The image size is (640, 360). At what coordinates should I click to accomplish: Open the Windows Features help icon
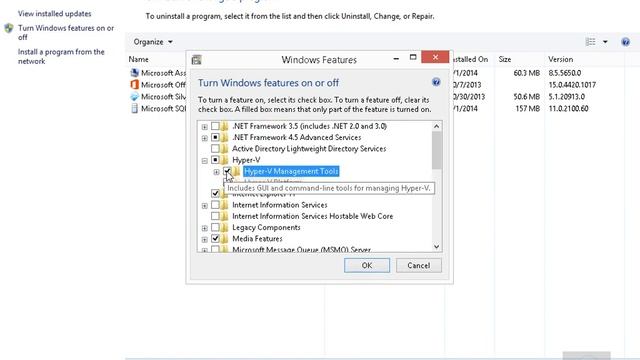(x=436, y=82)
